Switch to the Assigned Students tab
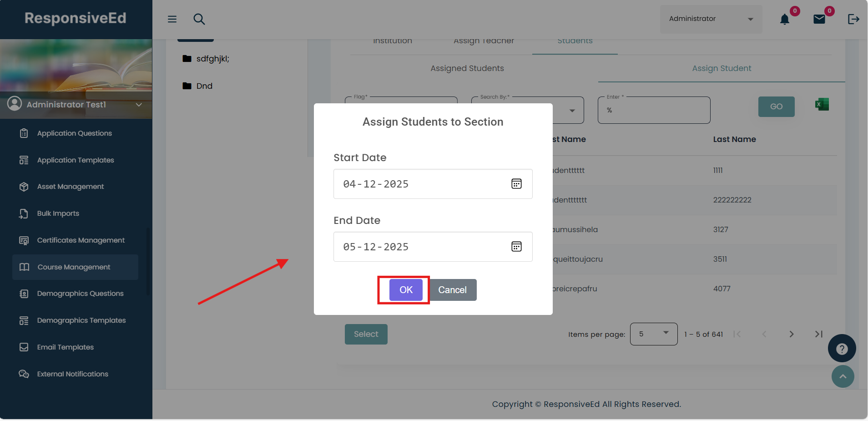 [467, 68]
